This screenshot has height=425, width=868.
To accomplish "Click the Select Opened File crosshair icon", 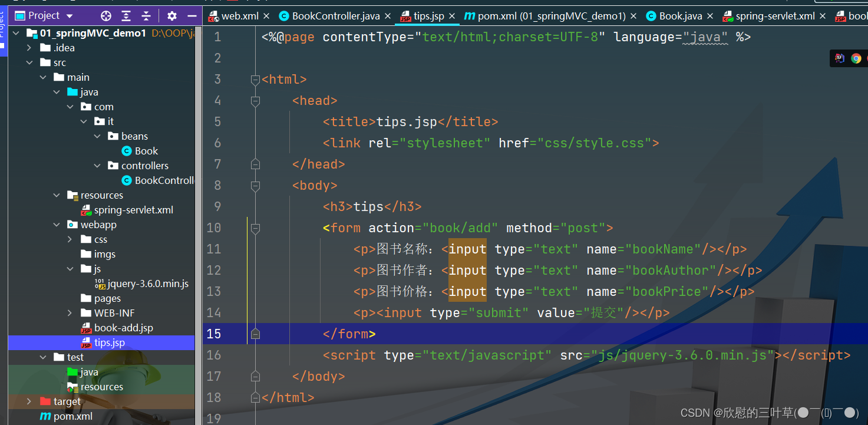I will [106, 16].
